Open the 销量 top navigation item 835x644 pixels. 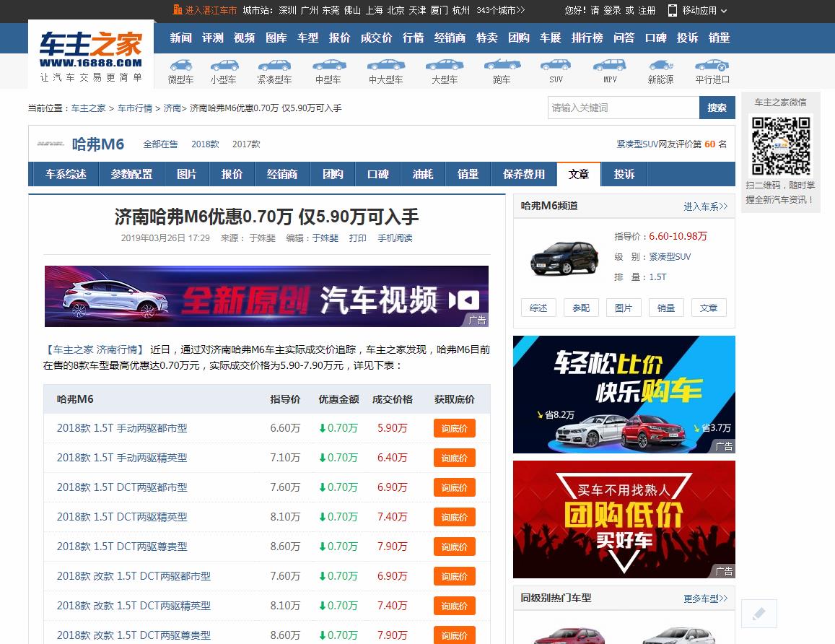pyautogui.click(x=719, y=38)
